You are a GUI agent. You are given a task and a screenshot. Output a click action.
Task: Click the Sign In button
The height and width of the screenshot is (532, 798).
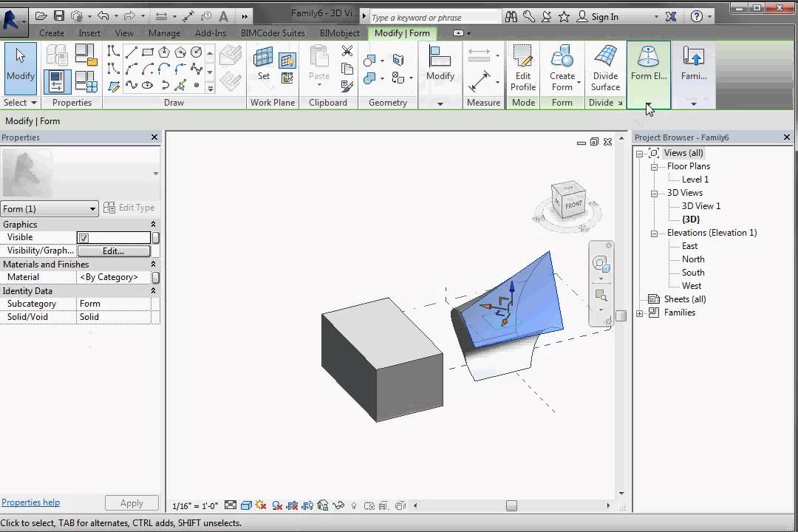(598, 17)
